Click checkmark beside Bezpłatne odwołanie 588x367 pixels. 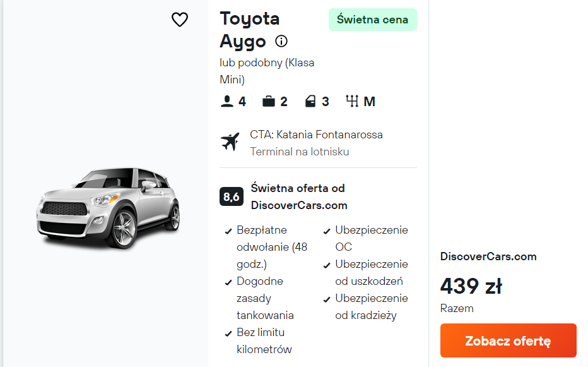click(x=228, y=231)
